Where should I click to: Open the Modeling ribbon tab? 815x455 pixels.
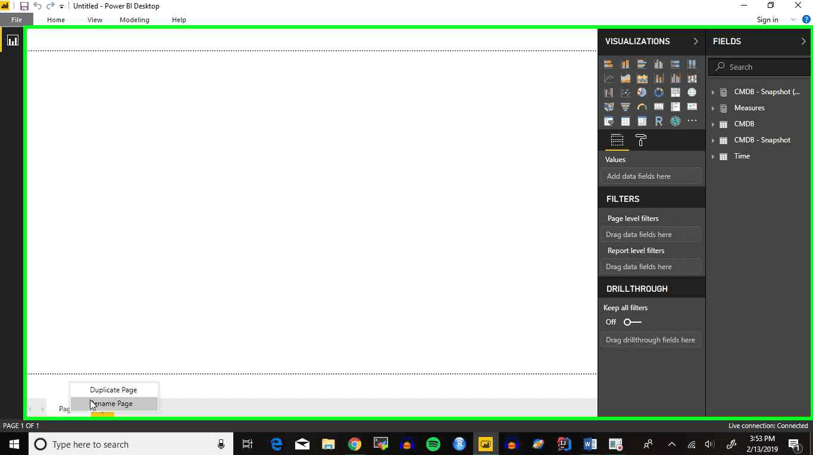[x=134, y=20]
